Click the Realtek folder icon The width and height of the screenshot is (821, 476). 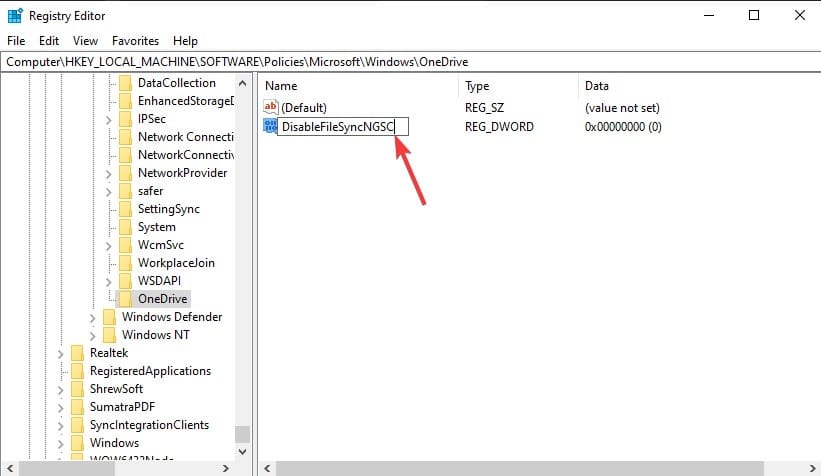tap(77, 353)
